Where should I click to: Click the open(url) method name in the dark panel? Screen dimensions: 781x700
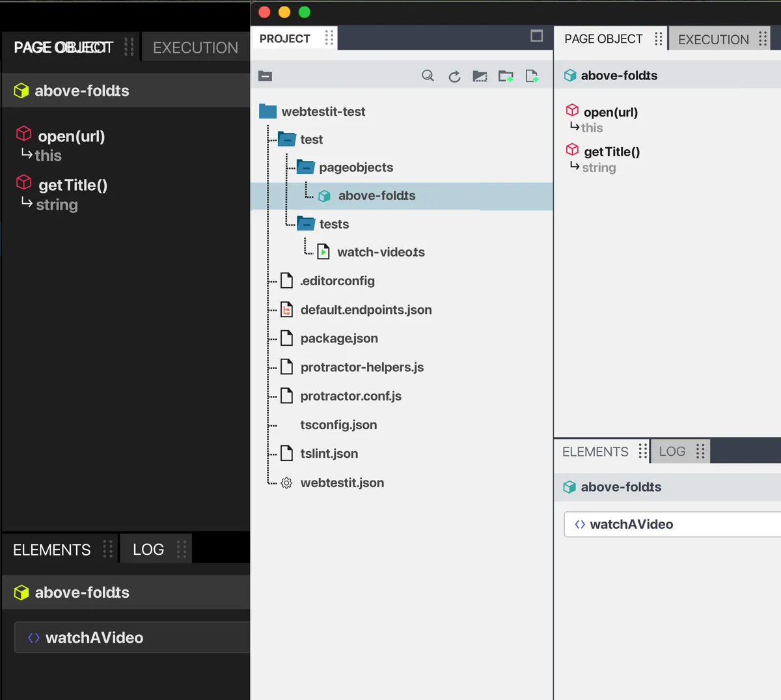pos(72,136)
